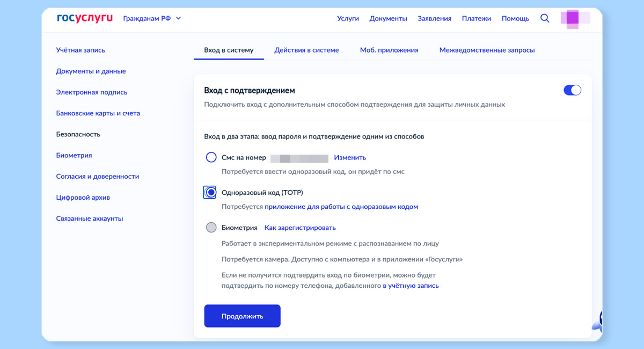Open the Межведомственные запросы tab
This screenshot has height=349, width=644.
(x=487, y=50)
